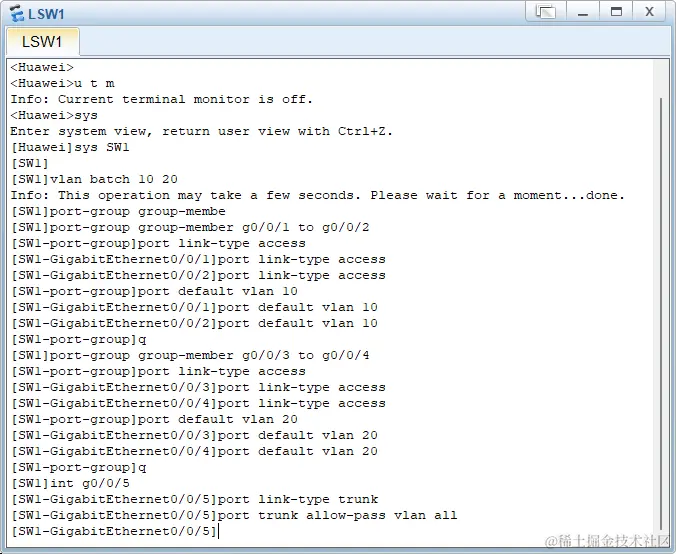
Task: Click the '[SW1]vlan batch 10 20' line
Action: click(x=94, y=179)
